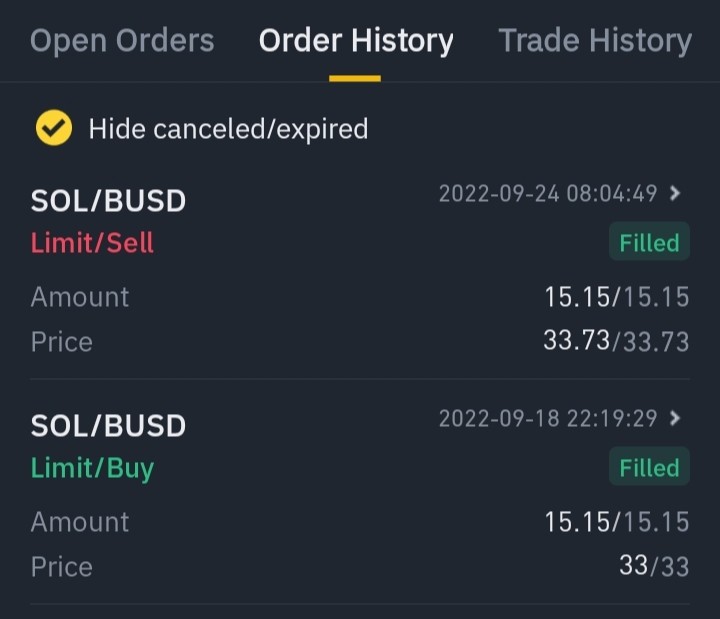This screenshot has height=619, width=720.
Task: Open the 2022-09-24 08:04:49 timestamp
Action: coord(548,193)
